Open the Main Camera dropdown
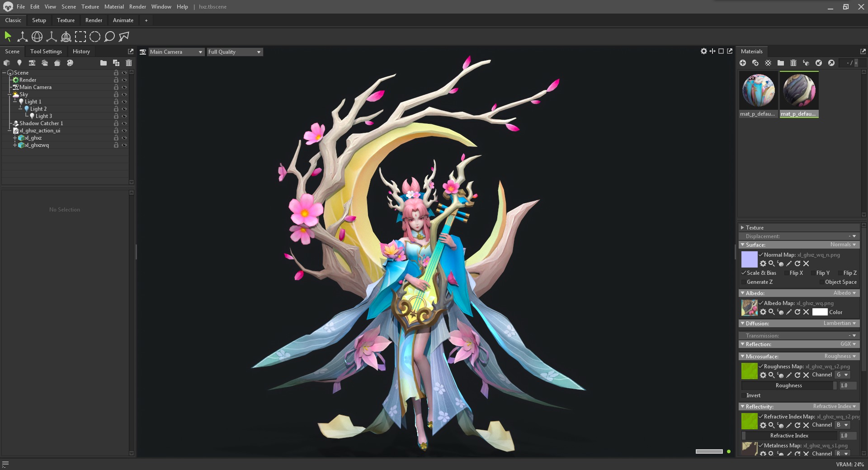 click(x=176, y=52)
